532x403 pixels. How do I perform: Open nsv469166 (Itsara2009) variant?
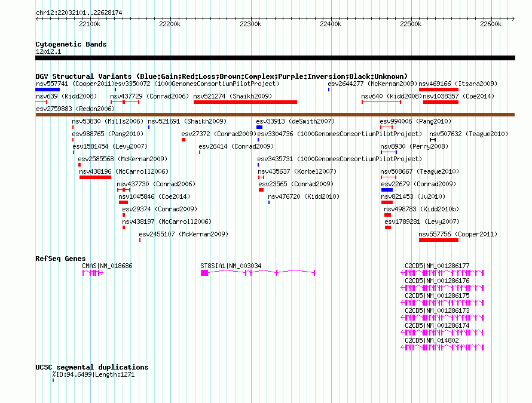click(458, 84)
